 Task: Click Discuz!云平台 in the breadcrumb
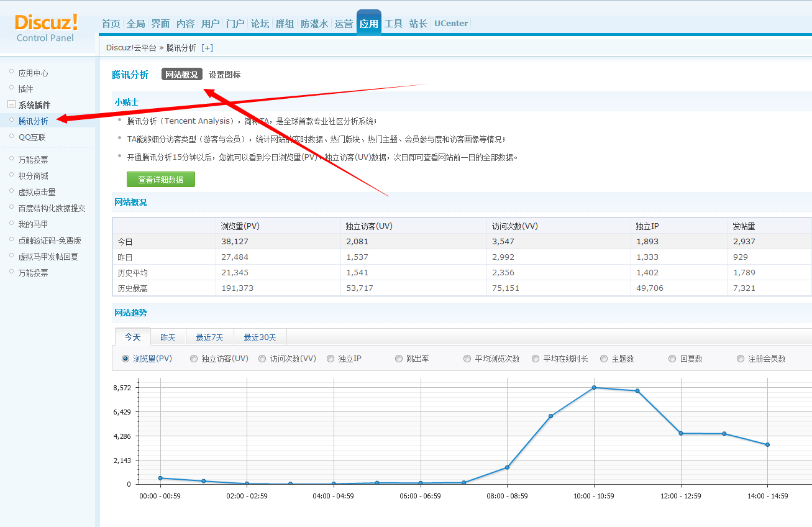point(131,48)
